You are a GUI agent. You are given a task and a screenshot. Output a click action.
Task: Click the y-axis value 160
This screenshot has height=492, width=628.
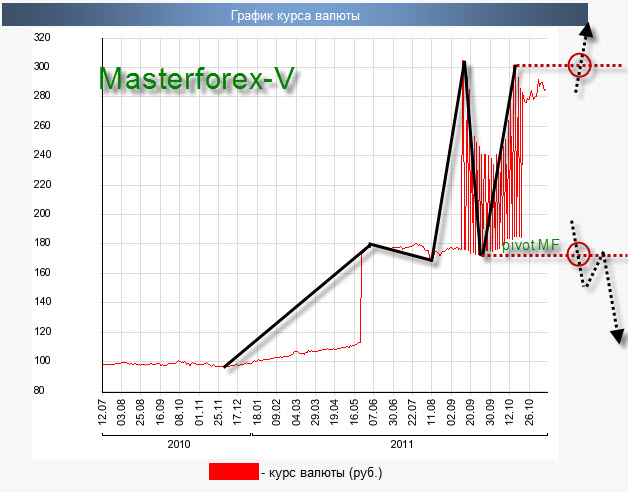tap(42, 272)
